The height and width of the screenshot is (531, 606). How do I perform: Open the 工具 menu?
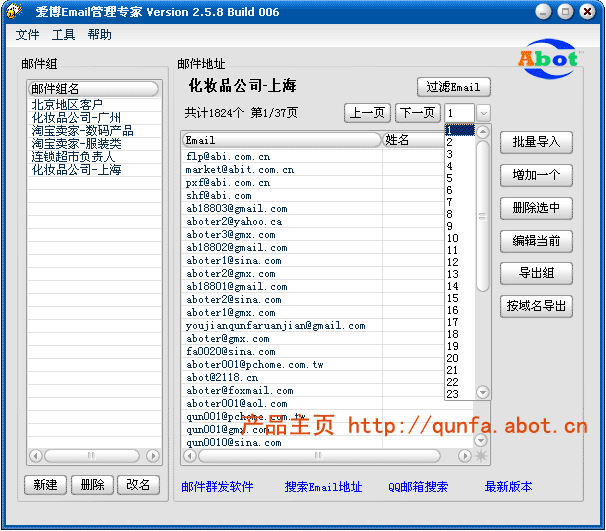63,35
